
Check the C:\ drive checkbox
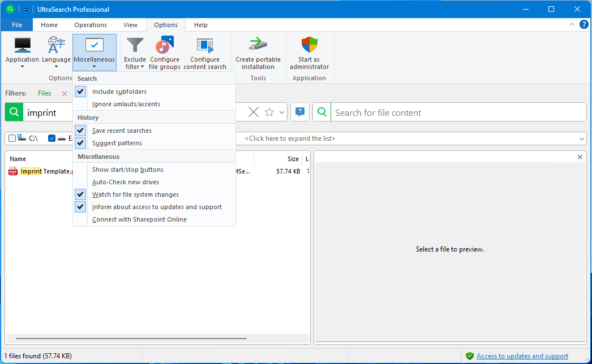coord(12,138)
